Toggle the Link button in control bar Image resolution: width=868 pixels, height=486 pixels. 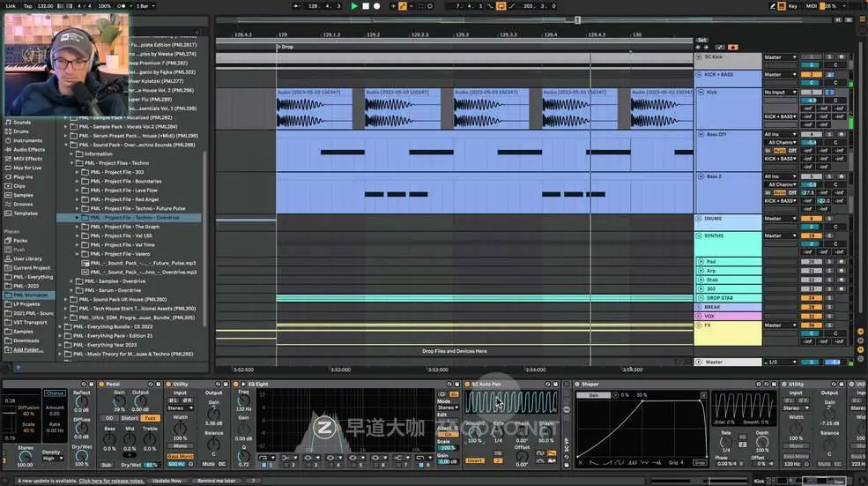point(10,6)
